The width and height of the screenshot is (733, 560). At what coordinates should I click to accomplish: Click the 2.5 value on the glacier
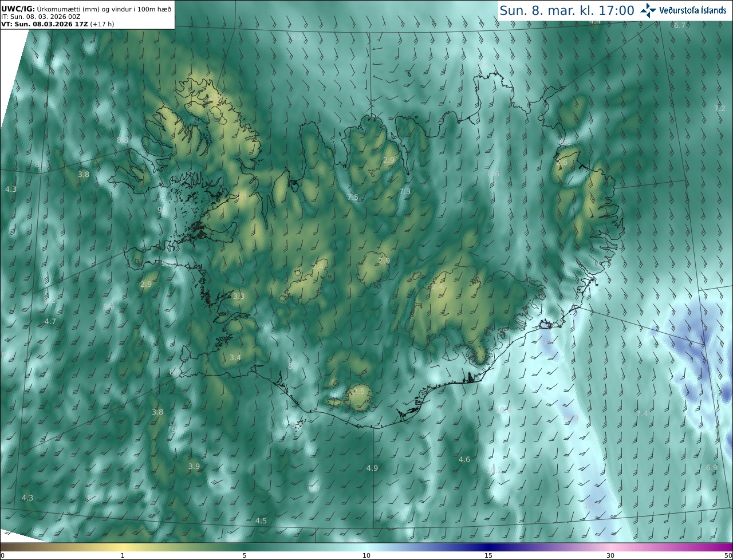358,392
